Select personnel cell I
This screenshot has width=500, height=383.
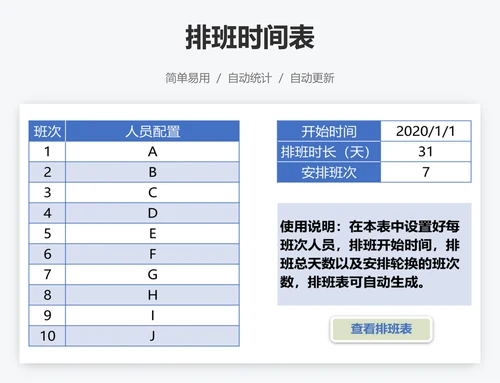pyautogui.click(x=152, y=315)
